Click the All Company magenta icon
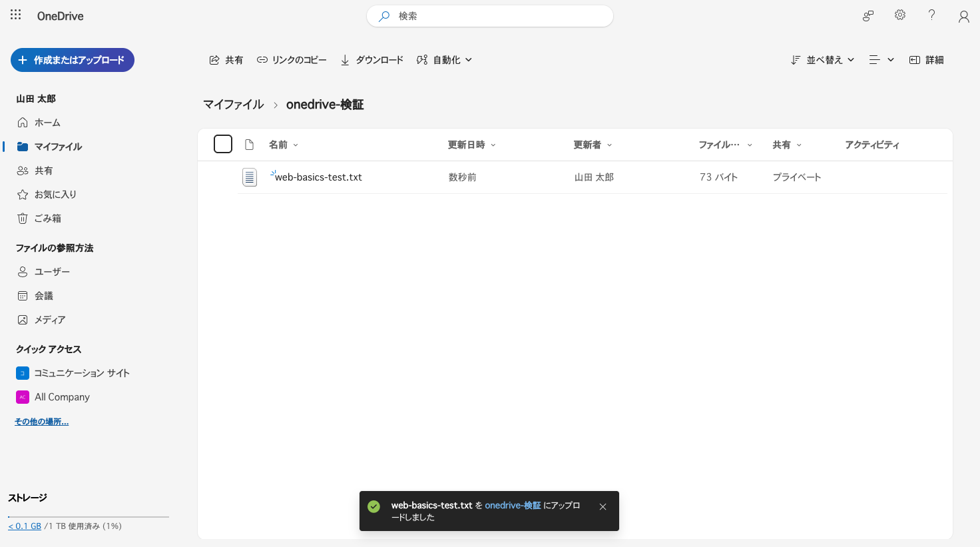This screenshot has width=980, height=547. [x=23, y=397]
